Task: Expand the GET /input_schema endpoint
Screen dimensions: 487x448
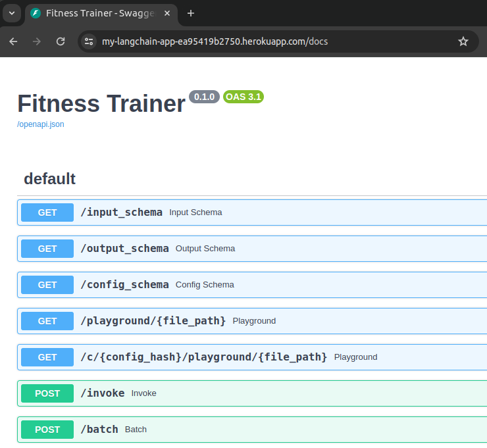Action: pos(252,212)
